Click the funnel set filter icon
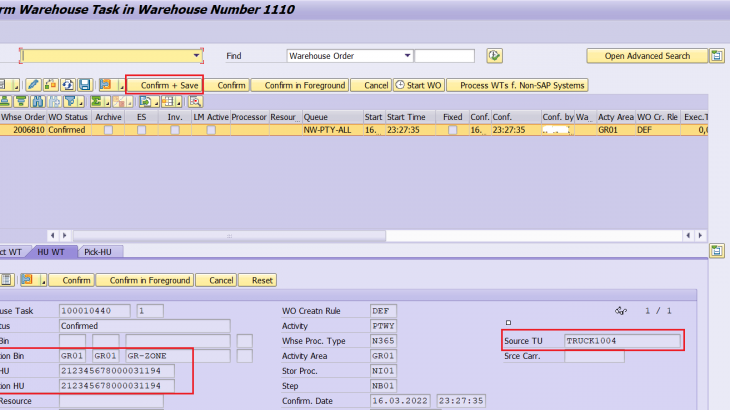This screenshot has height=410, width=730. point(71,101)
